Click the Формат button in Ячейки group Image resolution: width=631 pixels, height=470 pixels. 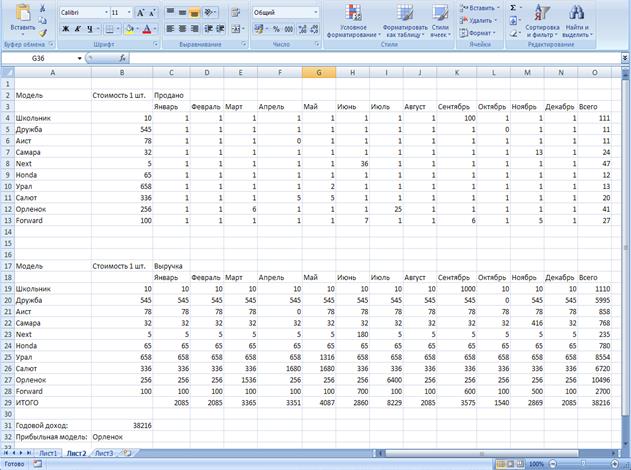click(479, 32)
